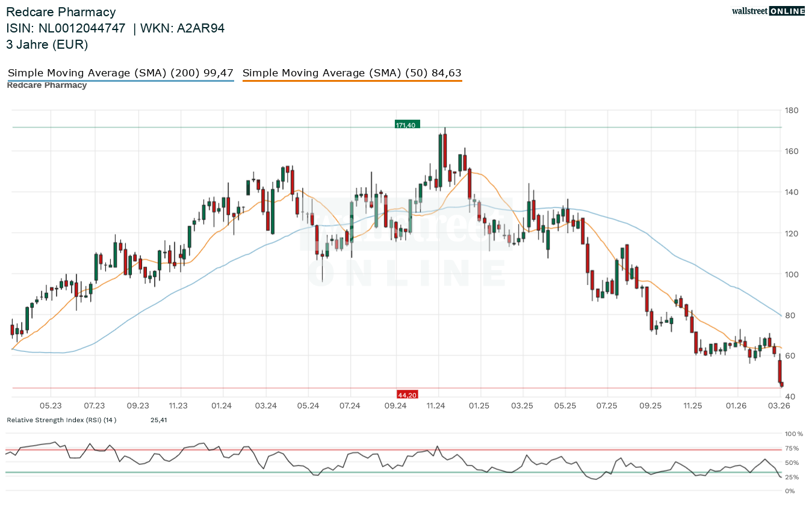Toggle the SMA (50) legend entry

[352, 73]
